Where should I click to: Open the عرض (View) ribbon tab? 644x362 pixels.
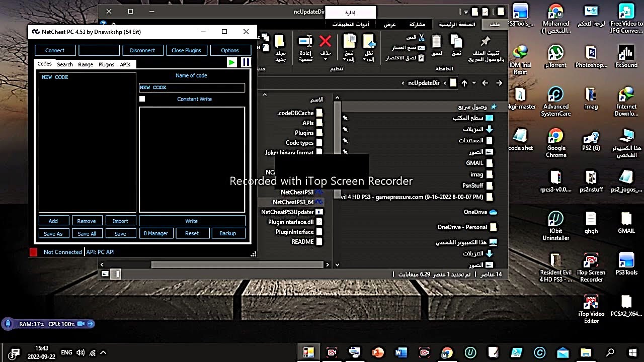tap(390, 24)
